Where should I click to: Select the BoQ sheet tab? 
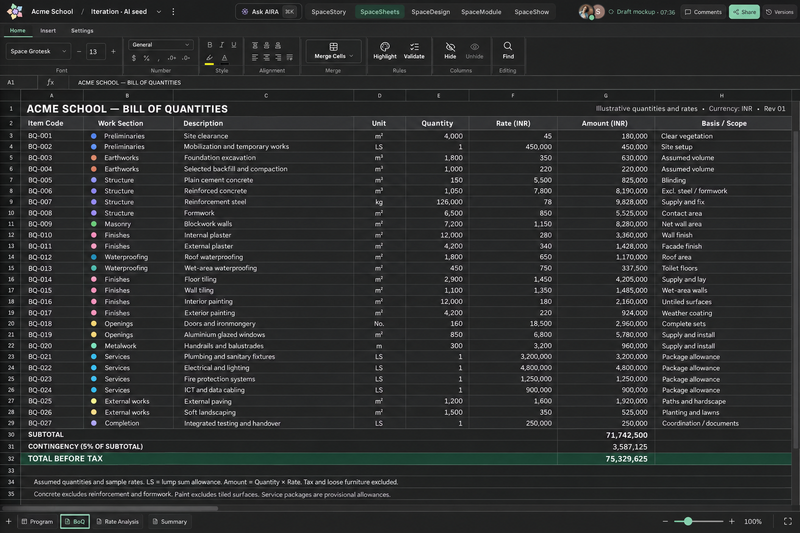[x=75, y=521]
